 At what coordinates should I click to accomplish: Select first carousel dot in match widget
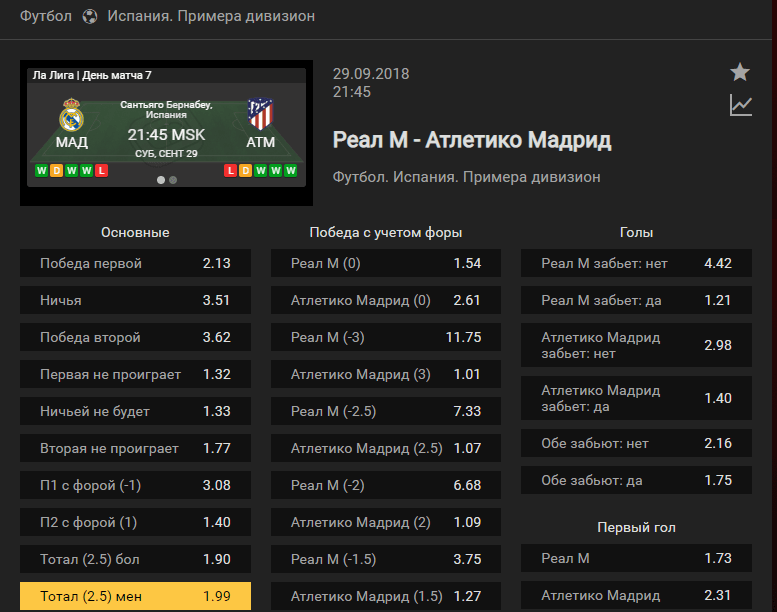pos(161,180)
